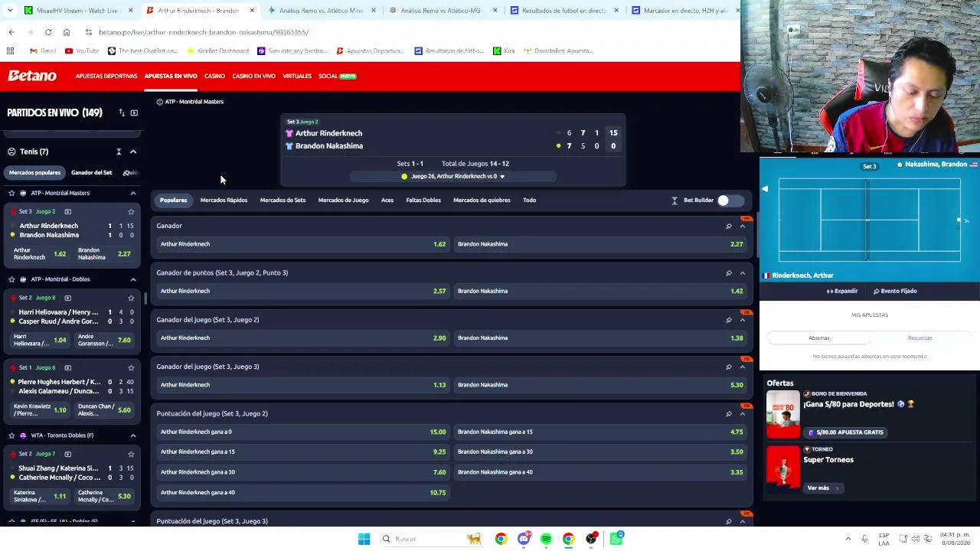Open WhatsApp from the taskbar
The width and height of the screenshot is (980, 551).
(x=616, y=539)
